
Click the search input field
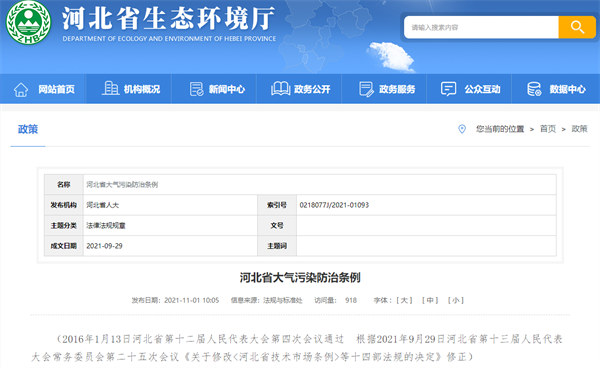pyautogui.click(x=481, y=27)
